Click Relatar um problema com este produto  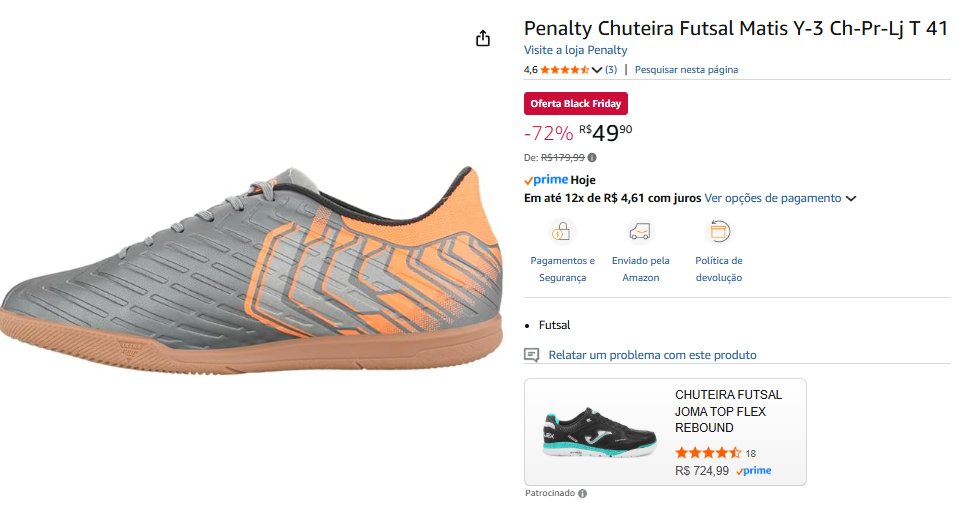point(652,355)
